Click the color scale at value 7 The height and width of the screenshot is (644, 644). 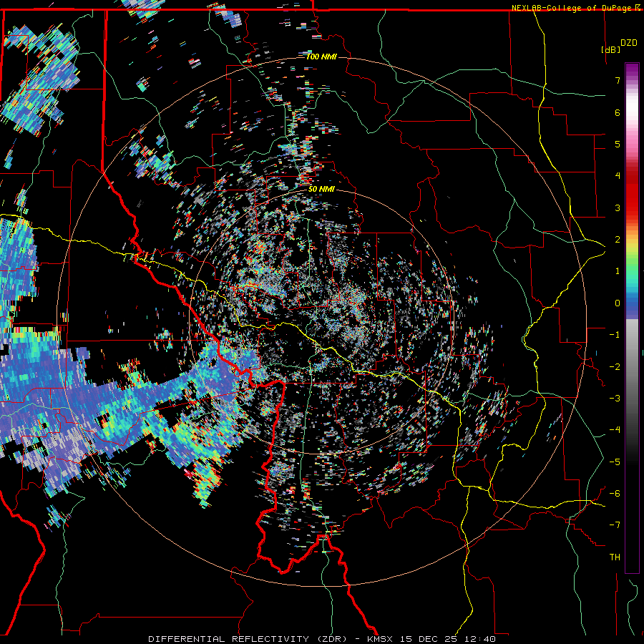[x=632, y=80]
